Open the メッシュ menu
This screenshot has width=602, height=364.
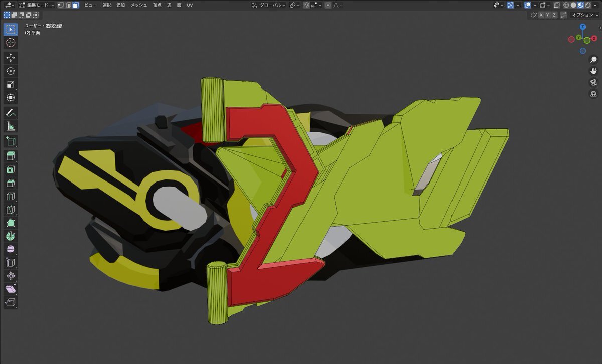tap(139, 5)
